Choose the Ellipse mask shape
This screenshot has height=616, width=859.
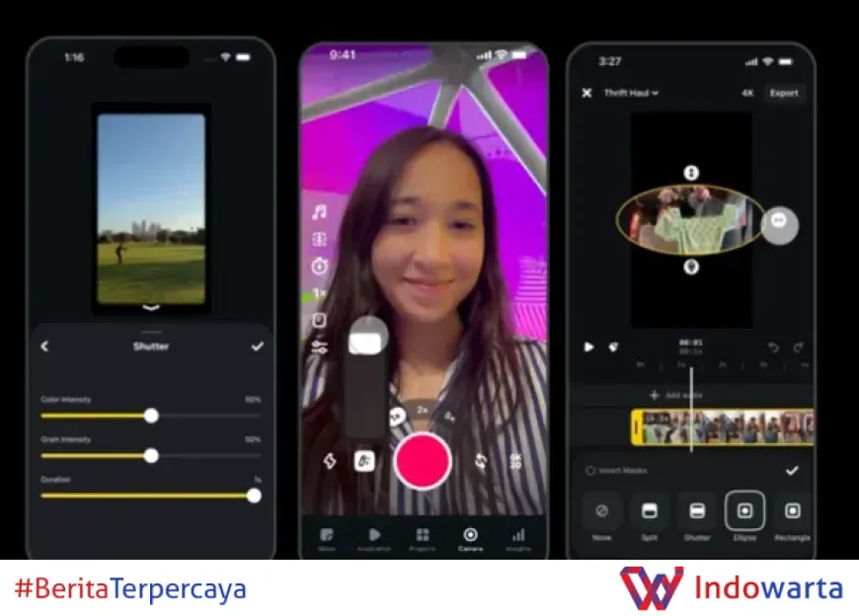coord(744,511)
